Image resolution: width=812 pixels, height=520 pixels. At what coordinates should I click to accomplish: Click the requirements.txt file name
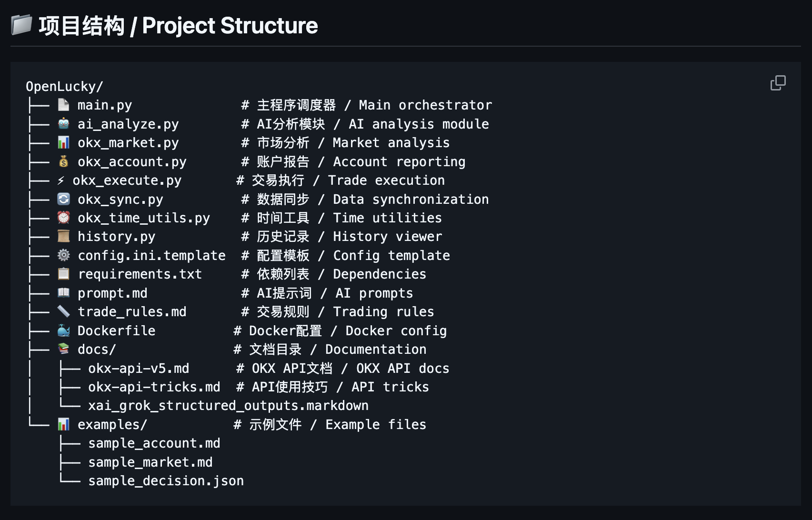coord(140,274)
